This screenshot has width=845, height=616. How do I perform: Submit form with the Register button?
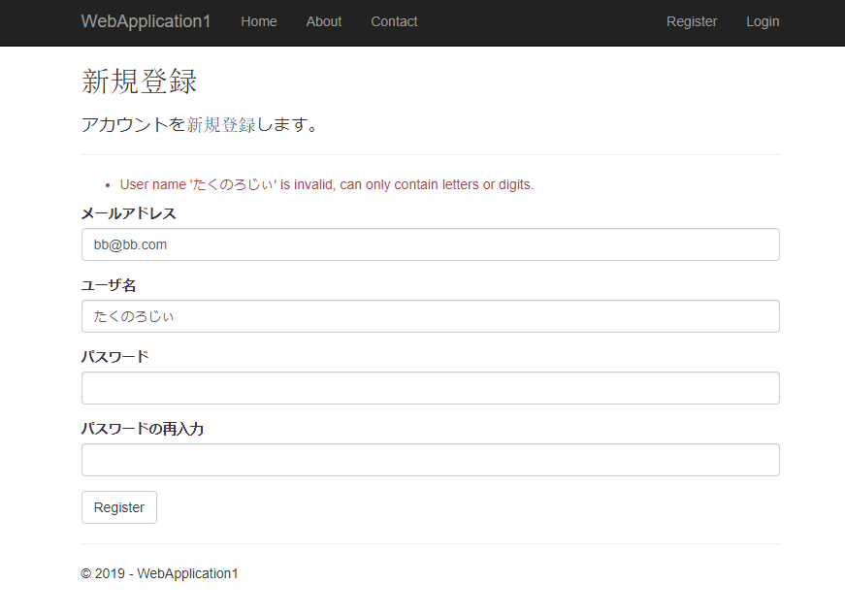[x=119, y=507]
